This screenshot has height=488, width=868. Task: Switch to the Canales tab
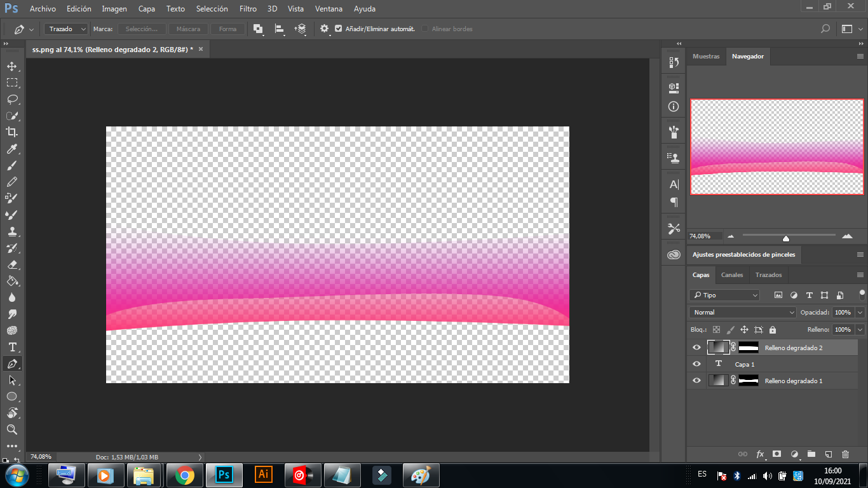(x=732, y=275)
